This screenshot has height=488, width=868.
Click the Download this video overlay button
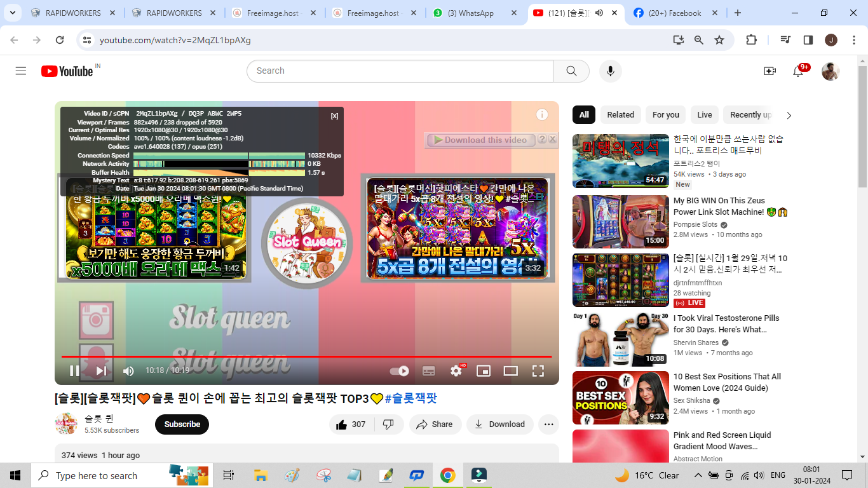(480, 140)
